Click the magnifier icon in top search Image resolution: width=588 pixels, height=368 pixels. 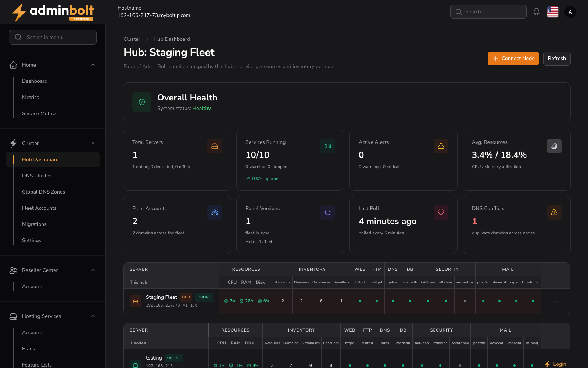pos(459,12)
